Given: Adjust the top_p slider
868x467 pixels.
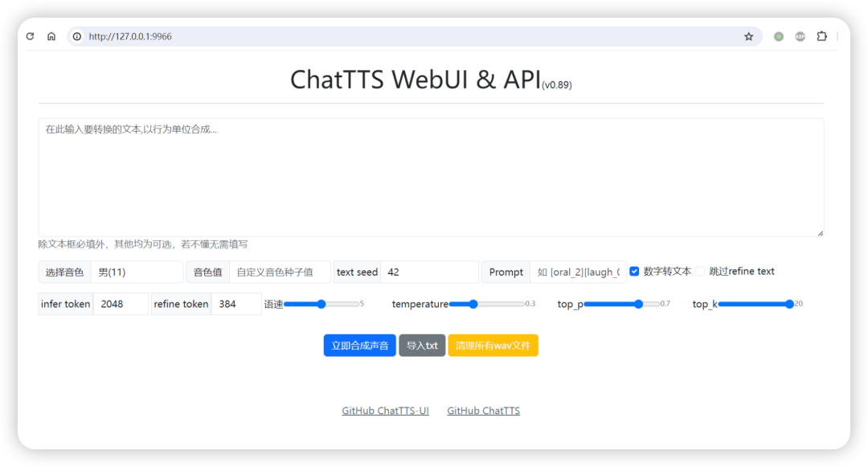Looking at the screenshot, I should (x=621, y=304).
